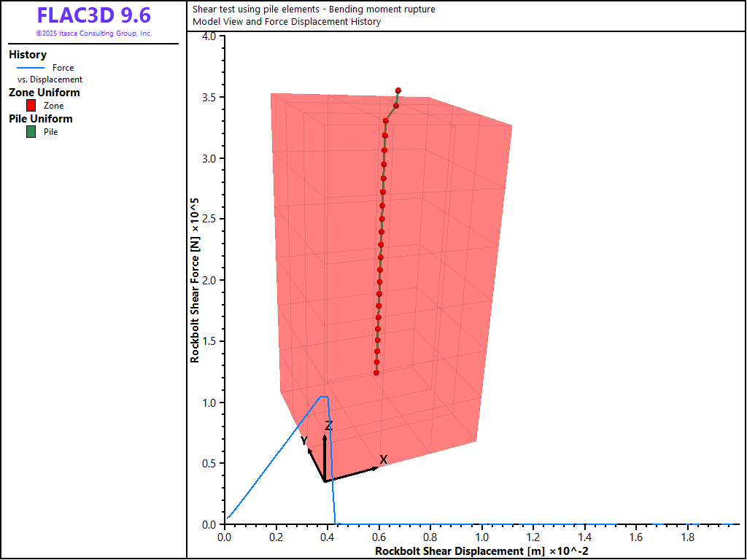Click the Rockbolt Shear Force axis label
The image size is (747, 560).
point(195,280)
